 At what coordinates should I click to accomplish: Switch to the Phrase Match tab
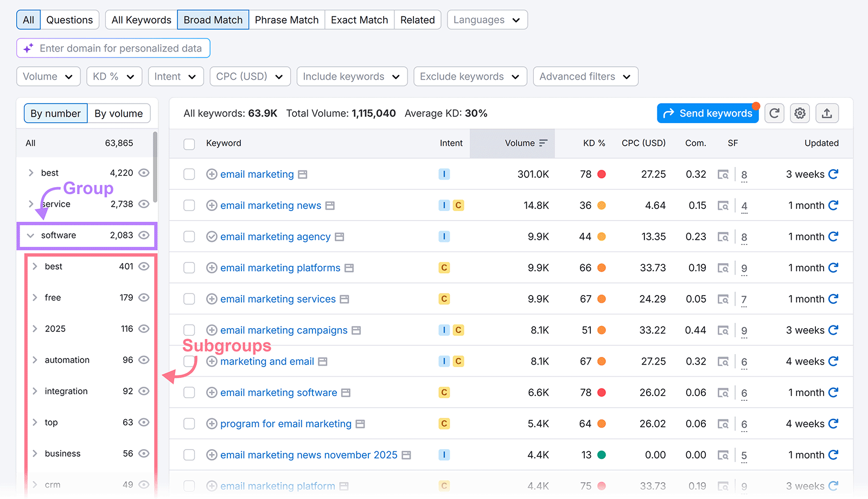click(x=286, y=20)
